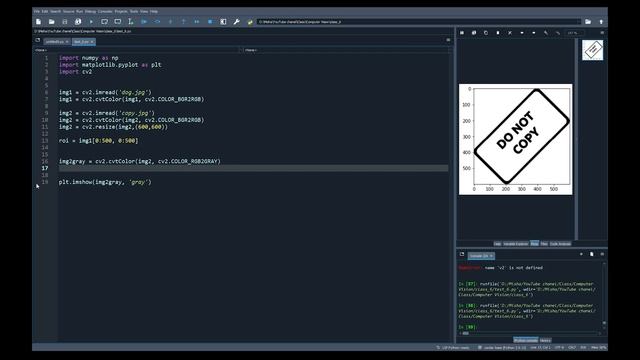Run the file with the play icon
This screenshot has width=640, height=360.
(x=91, y=22)
